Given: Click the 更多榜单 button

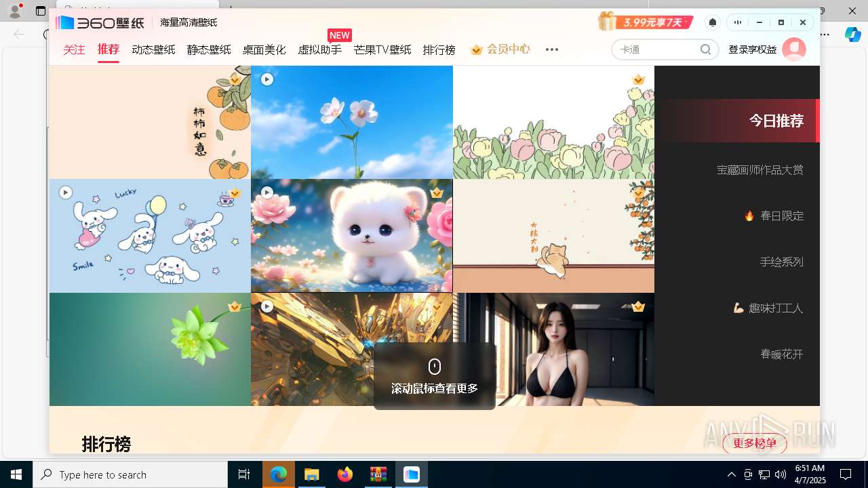Looking at the screenshot, I should [x=755, y=444].
